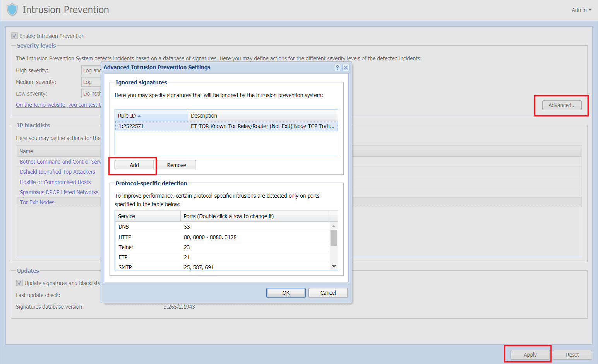Open Spamhaus DROP Listed Networks blacklist
Screen dimensions: 598x364
pos(59,192)
